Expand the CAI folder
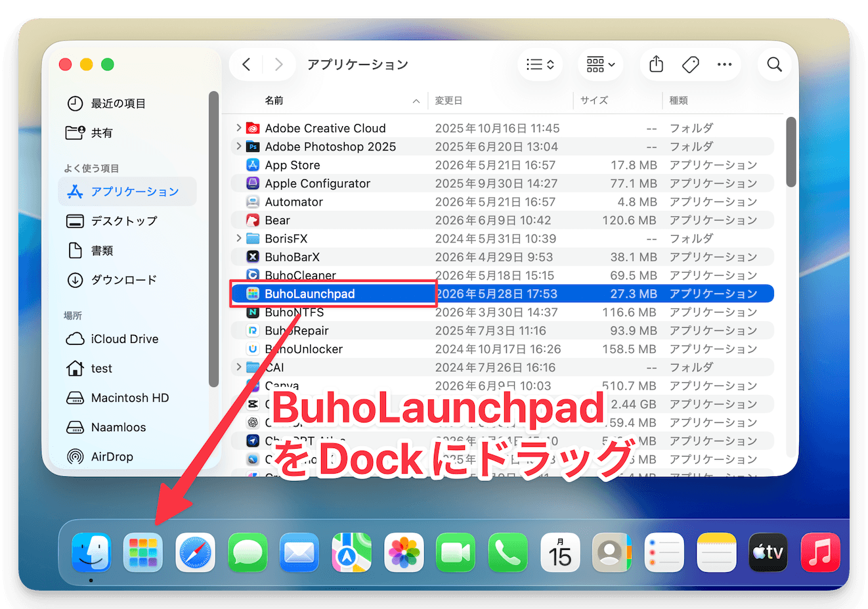868x609 pixels. [x=238, y=367]
